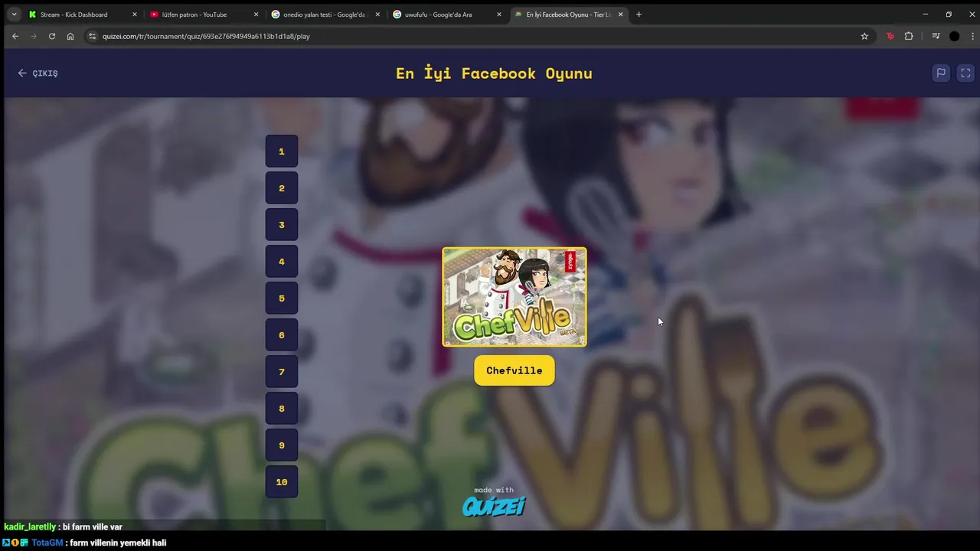The height and width of the screenshot is (551, 980).
Task: Place item in rank slot 5
Action: point(282,298)
